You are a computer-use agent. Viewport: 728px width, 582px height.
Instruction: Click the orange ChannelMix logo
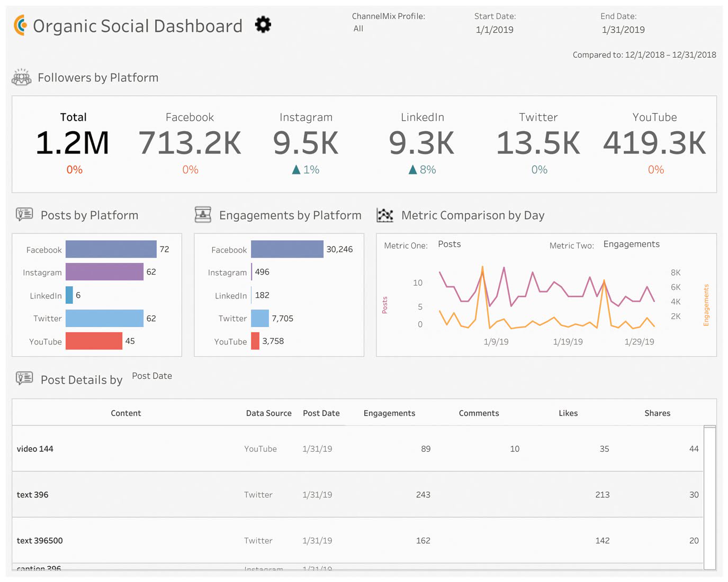21,25
